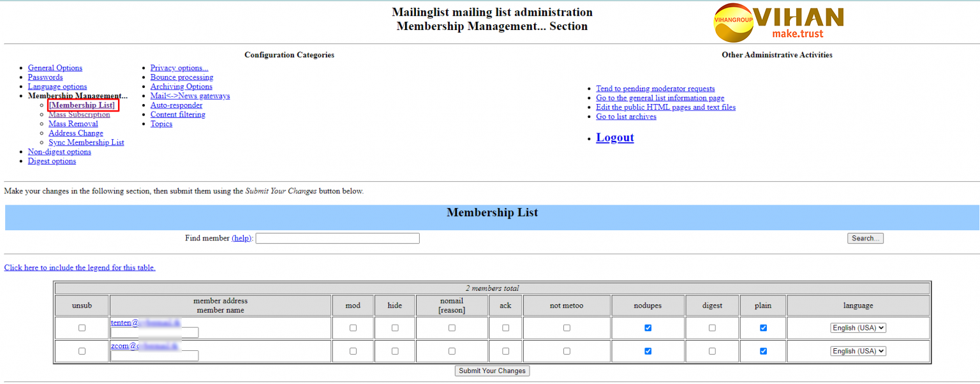Open language dropdown for zcom member
Viewport: 980px width, 384px height.
[x=858, y=351]
